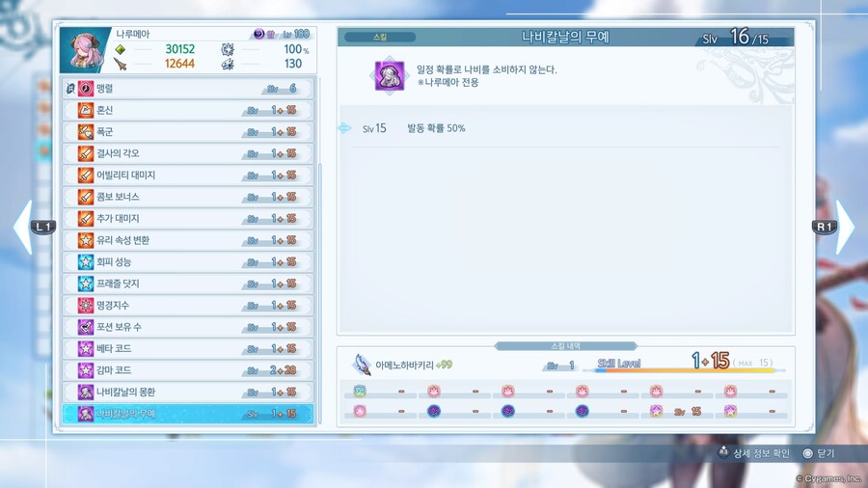
Task: Click the 회피 성능 row label
Action: click(x=114, y=261)
